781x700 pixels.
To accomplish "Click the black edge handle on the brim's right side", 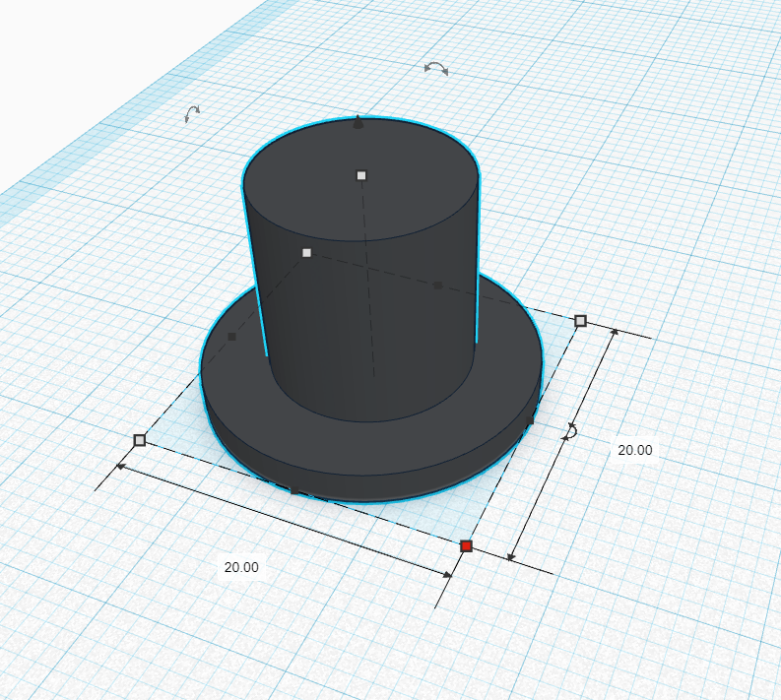I will [x=530, y=420].
